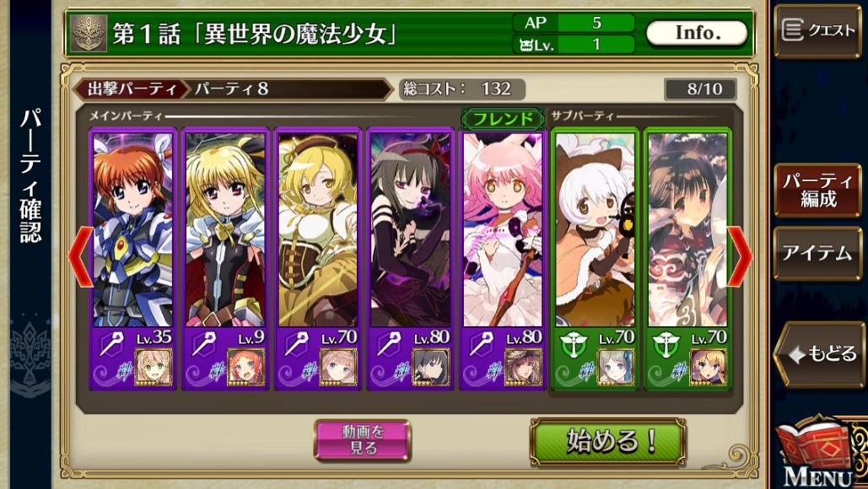Select wand icon under Lv.70 blonde card

click(x=296, y=345)
